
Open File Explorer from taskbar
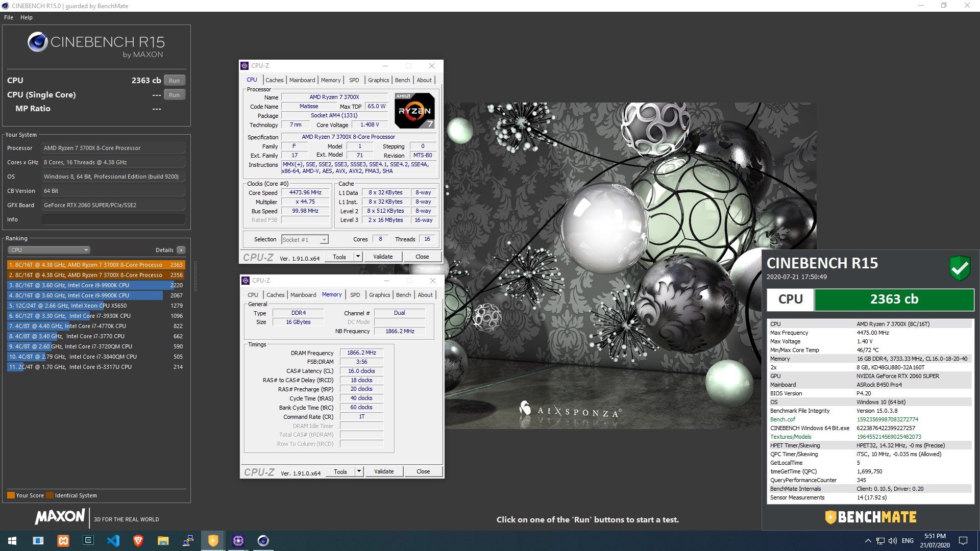163,541
